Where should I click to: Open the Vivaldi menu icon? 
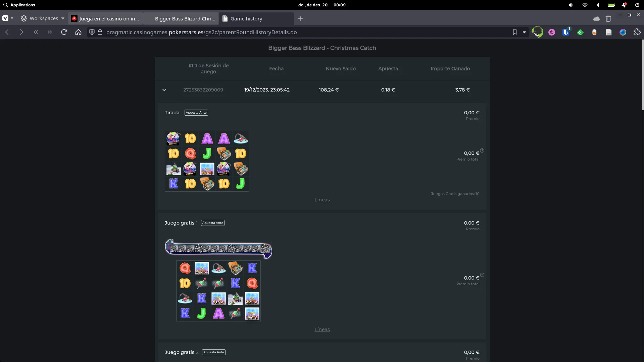5,18
